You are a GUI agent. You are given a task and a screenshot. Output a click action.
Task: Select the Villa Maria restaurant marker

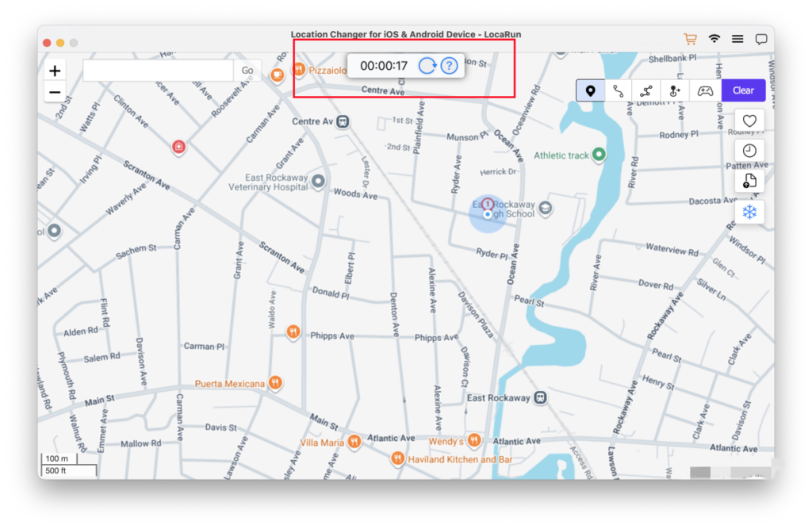pyautogui.click(x=354, y=442)
